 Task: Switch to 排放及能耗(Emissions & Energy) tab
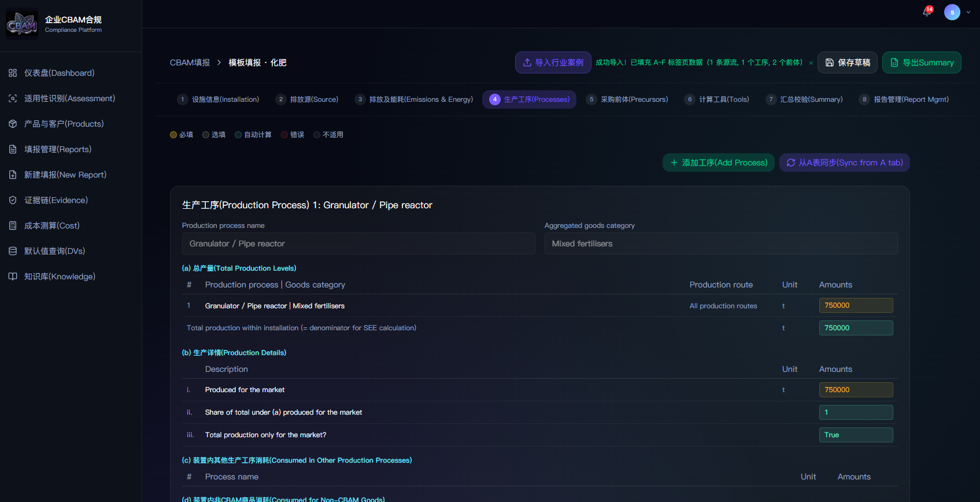(x=414, y=99)
